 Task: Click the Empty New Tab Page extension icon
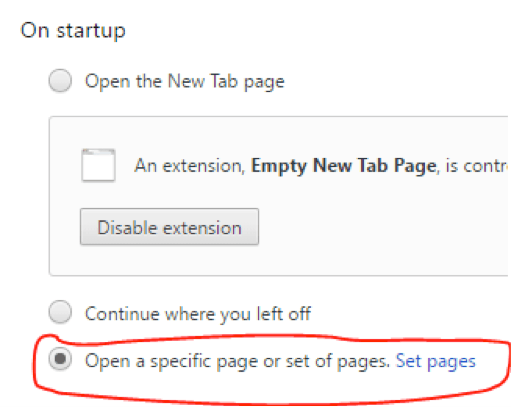pyautogui.click(x=98, y=165)
